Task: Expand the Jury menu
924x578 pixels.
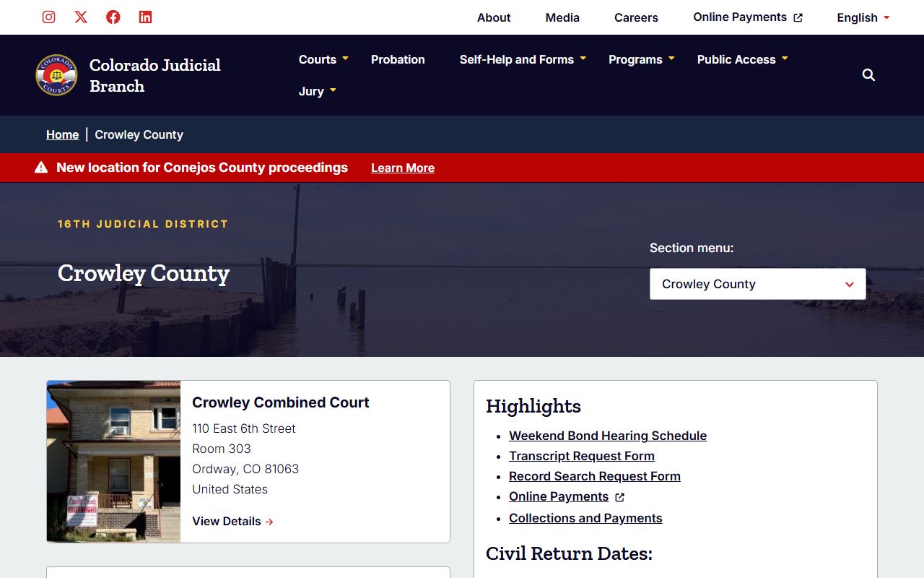Action: click(318, 91)
